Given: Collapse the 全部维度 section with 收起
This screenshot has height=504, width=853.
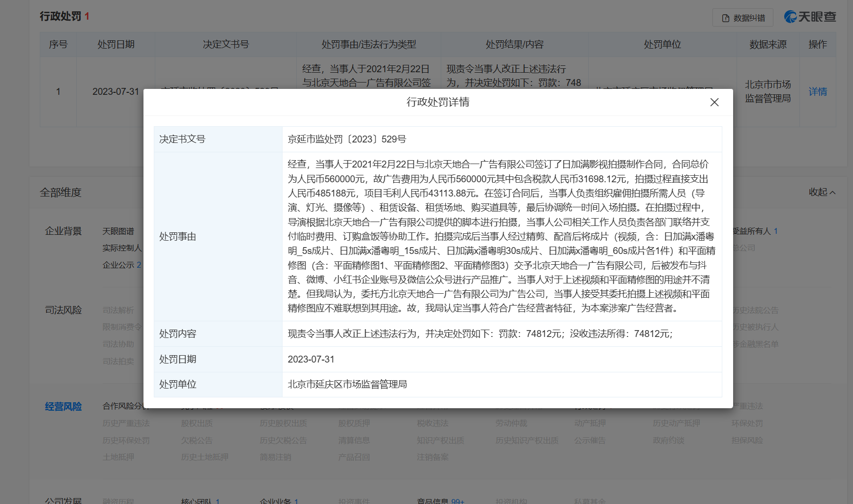Looking at the screenshot, I should [x=822, y=192].
